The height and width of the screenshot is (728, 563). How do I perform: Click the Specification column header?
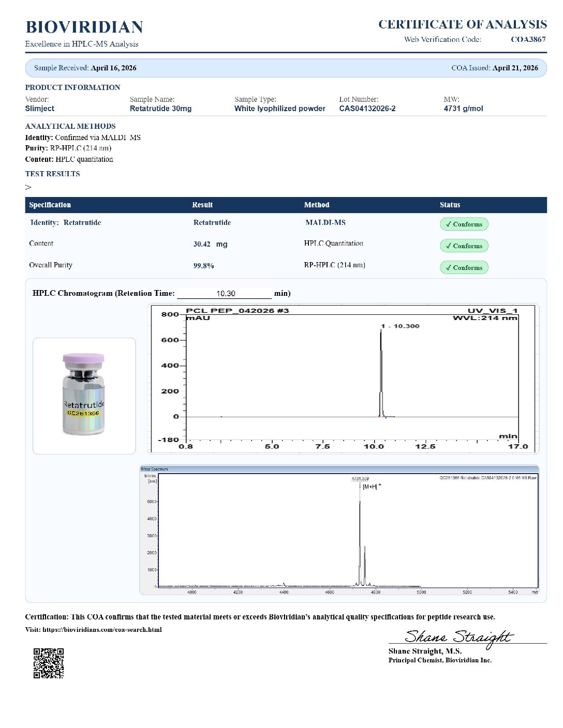(x=50, y=205)
